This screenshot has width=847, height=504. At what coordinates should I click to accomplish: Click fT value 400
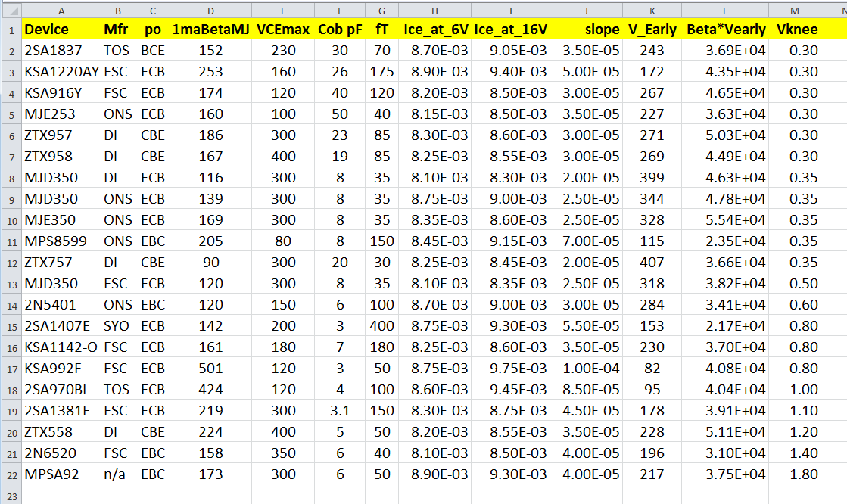pos(382,326)
